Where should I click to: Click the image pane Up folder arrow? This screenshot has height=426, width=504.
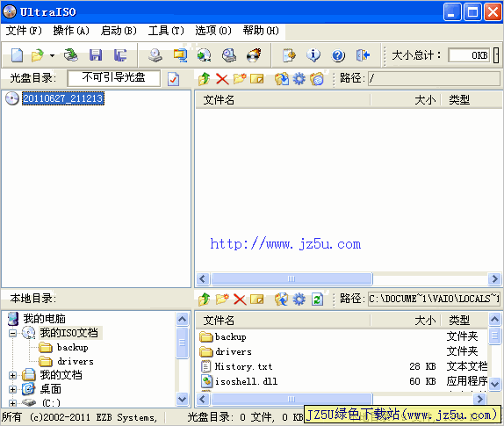pos(204,78)
